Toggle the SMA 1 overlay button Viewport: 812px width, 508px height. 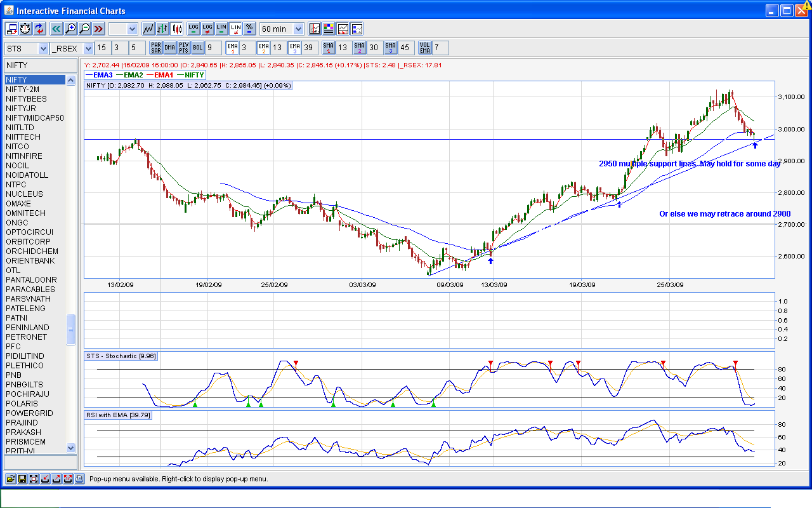[x=328, y=48]
